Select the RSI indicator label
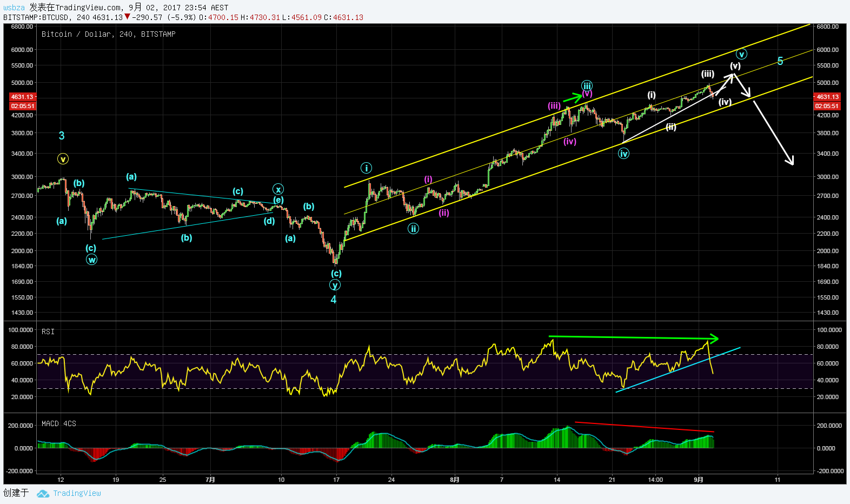Screen dimensions: 850x504 pos(48,331)
